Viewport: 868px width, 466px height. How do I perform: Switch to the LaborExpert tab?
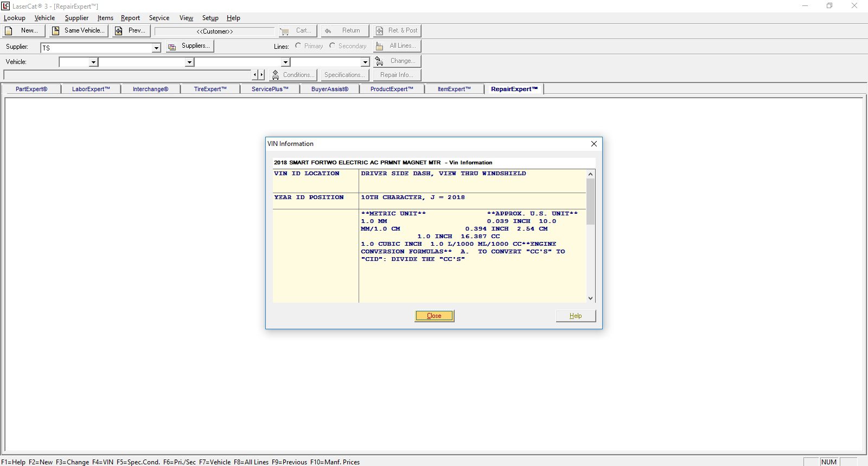coord(91,89)
